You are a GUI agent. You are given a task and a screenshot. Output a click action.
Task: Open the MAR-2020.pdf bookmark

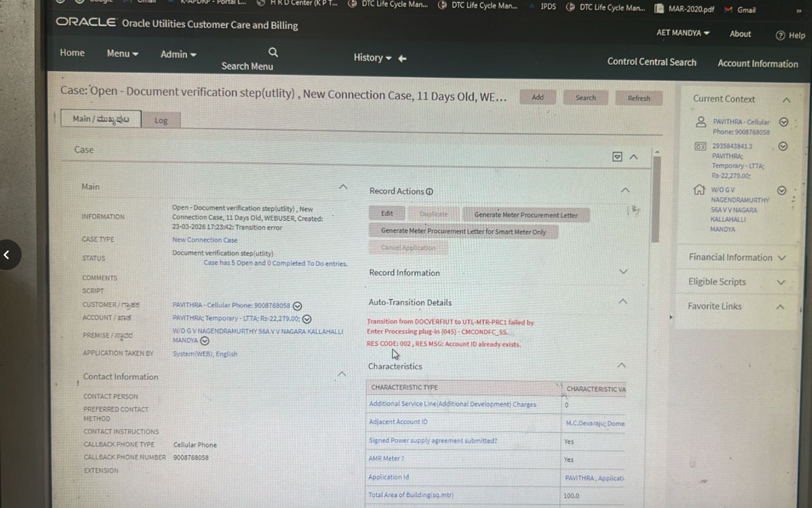(x=685, y=9)
